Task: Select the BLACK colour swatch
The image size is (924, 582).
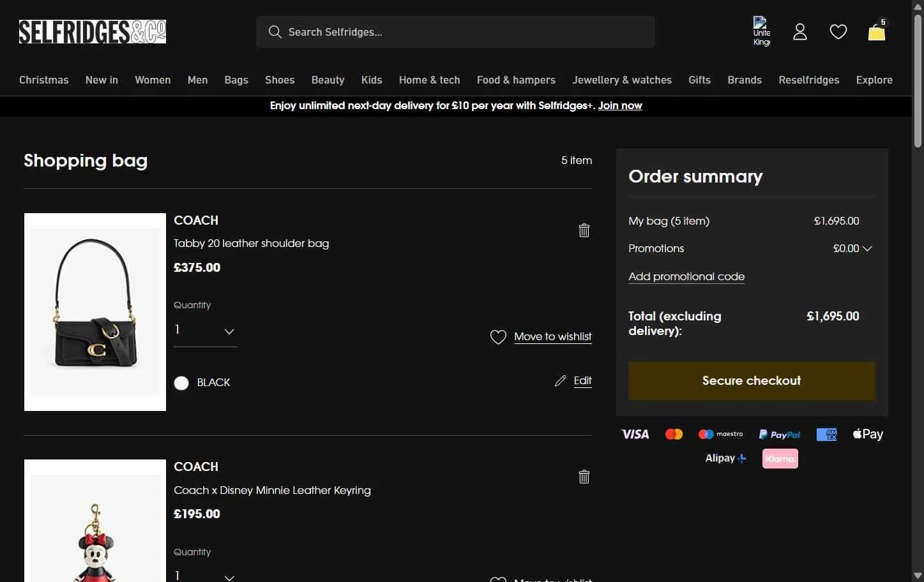Action: (181, 383)
